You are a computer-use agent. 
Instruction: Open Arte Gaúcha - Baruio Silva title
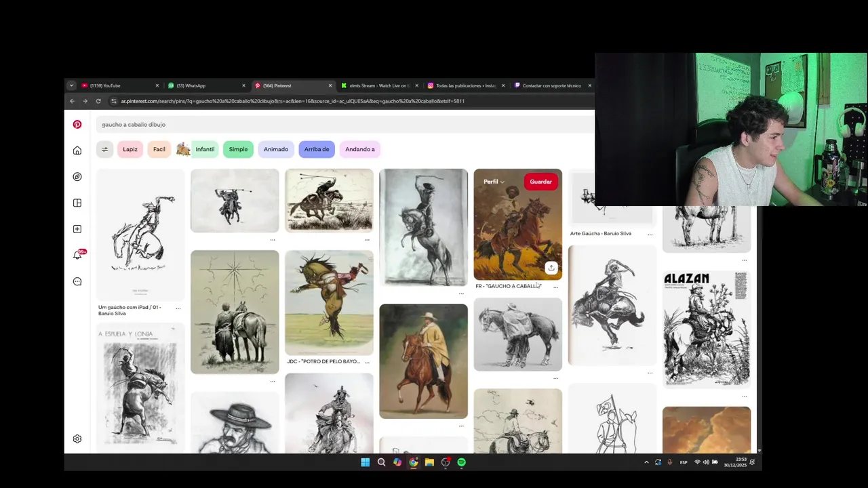coord(601,234)
